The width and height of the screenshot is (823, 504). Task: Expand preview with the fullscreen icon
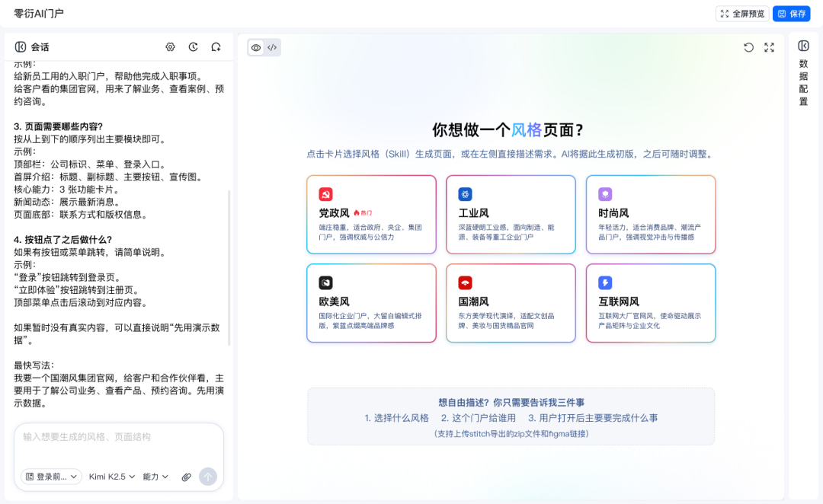(769, 48)
